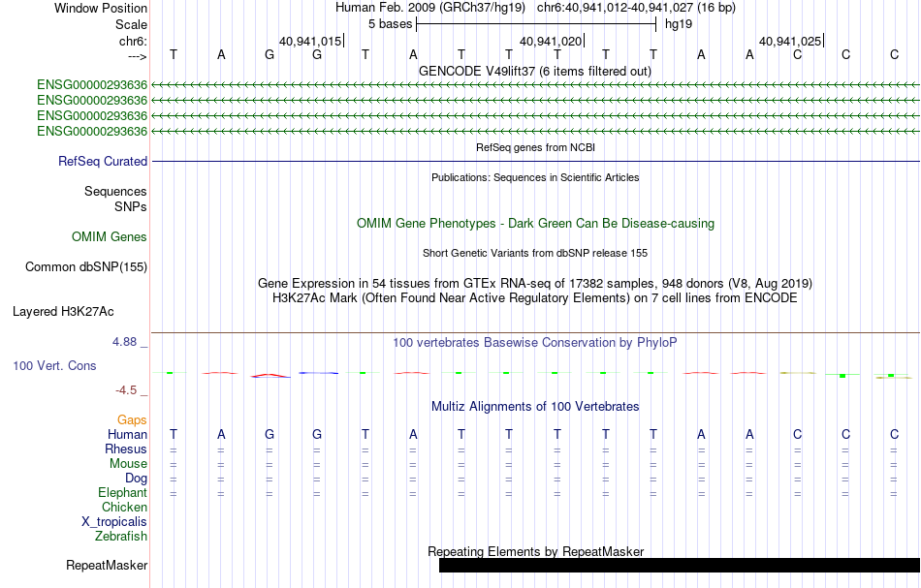
Task: Click the Mouse alignment row label
Action: pos(128,464)
